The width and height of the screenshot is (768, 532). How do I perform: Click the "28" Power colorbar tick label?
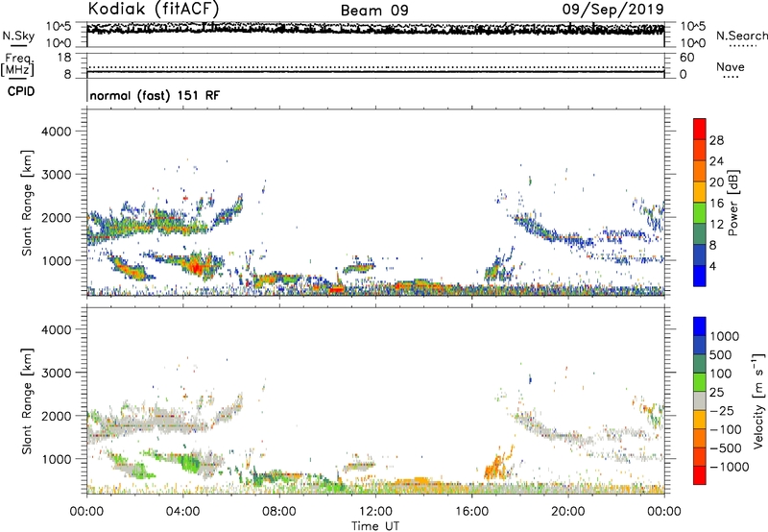coord(716,140)
